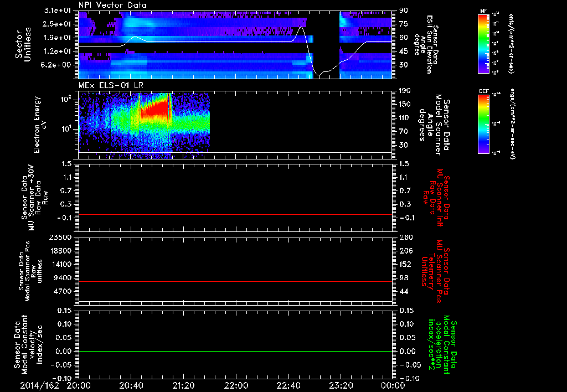Click the 9400 scanner position tick
567x392 pixels.
click(x=63, y=278)
